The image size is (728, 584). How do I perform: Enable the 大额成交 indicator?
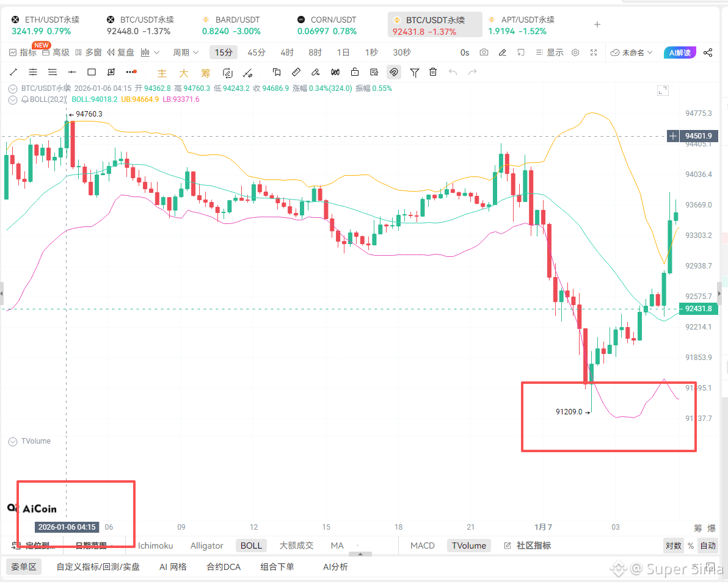(x=296, y=546)
